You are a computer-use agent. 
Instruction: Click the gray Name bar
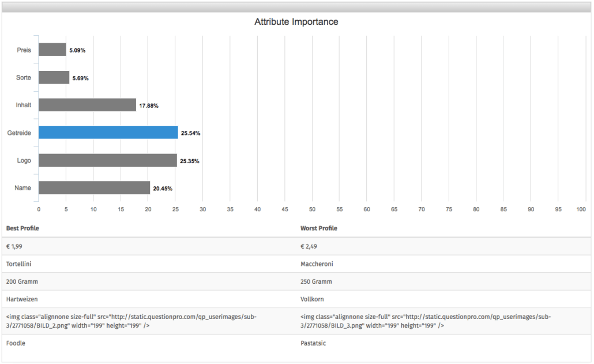point(94,188)
